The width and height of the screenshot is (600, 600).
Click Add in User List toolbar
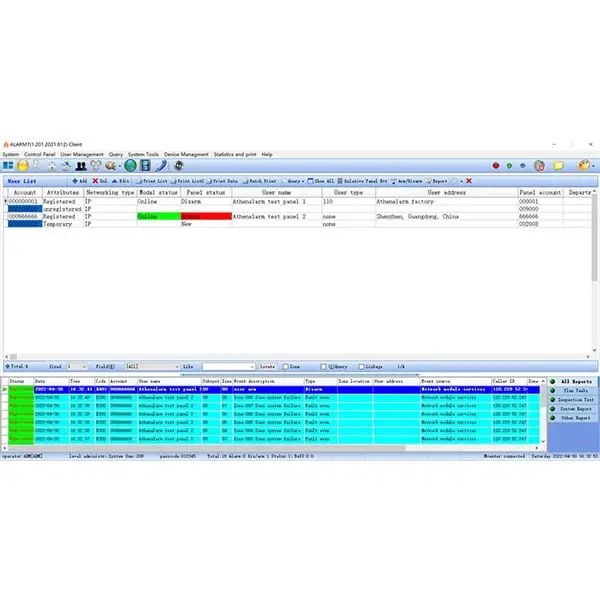80,181
